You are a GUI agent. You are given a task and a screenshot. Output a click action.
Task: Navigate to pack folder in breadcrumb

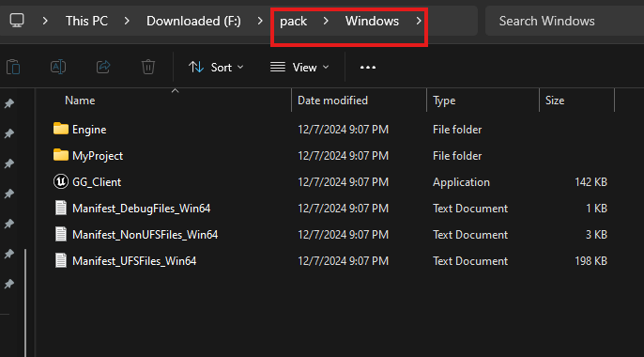[293, 21]
